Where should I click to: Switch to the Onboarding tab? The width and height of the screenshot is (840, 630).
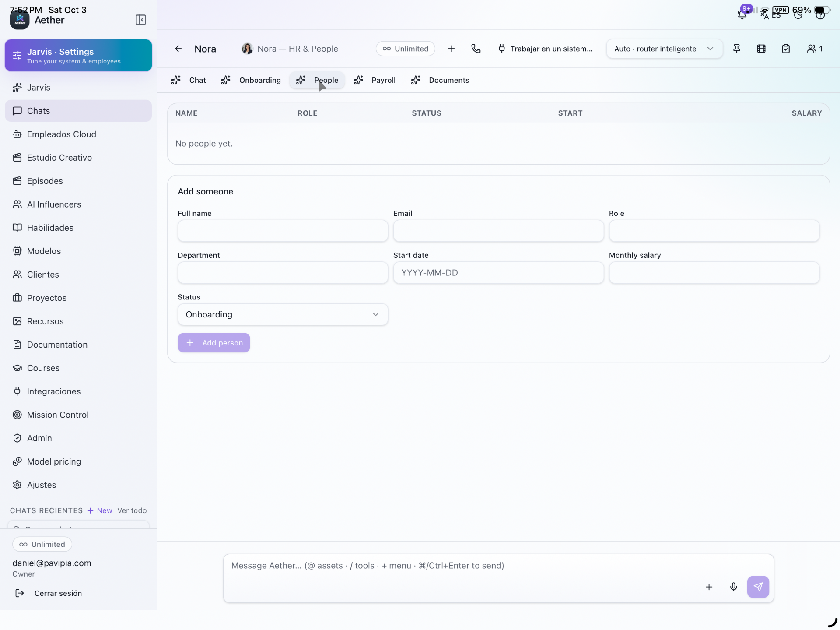(251, 80)
